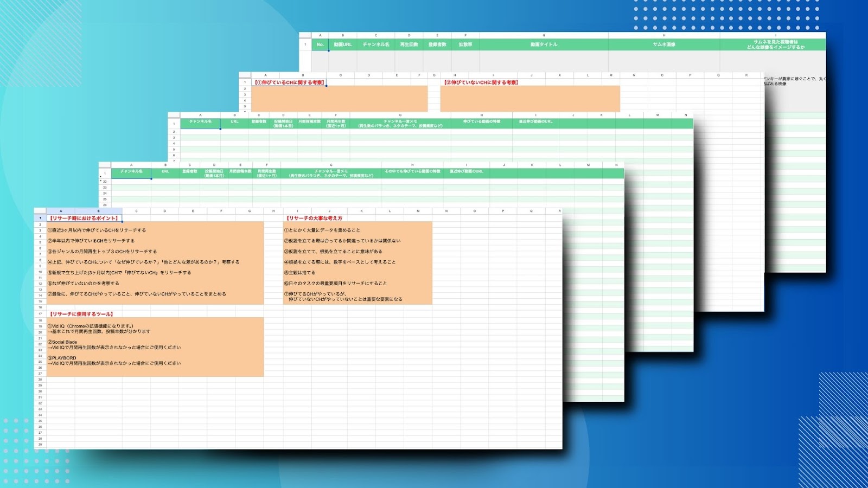Select the 【リサーチに使用するツール】 heading cell

[81, 314]
